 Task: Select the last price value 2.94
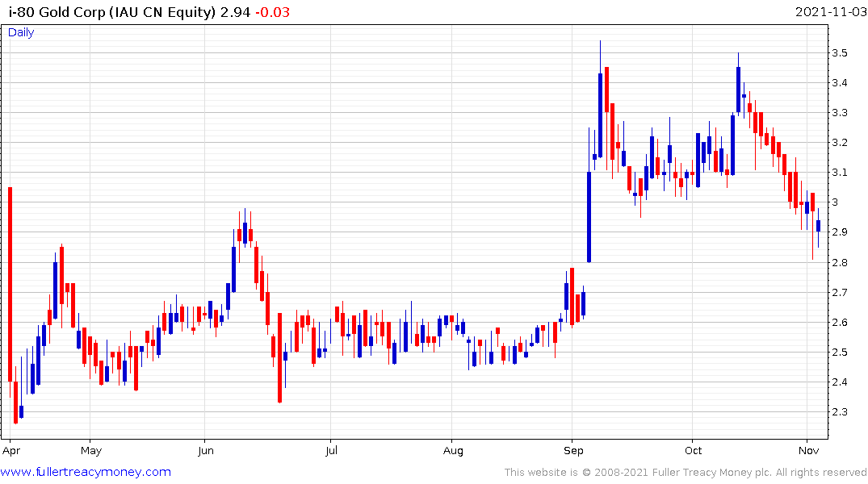[x=235, y=12]
